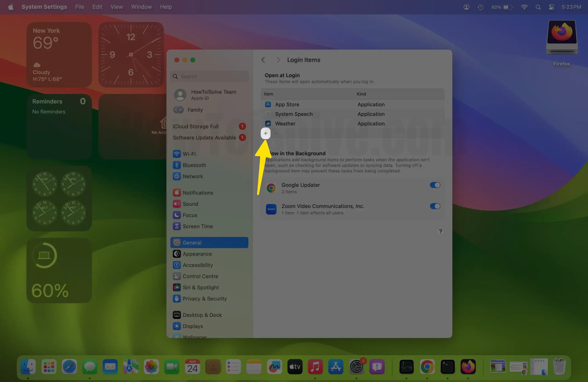The image size is (588, 382).
Task: Click the battery 60% widget
Action: (59, 270)
